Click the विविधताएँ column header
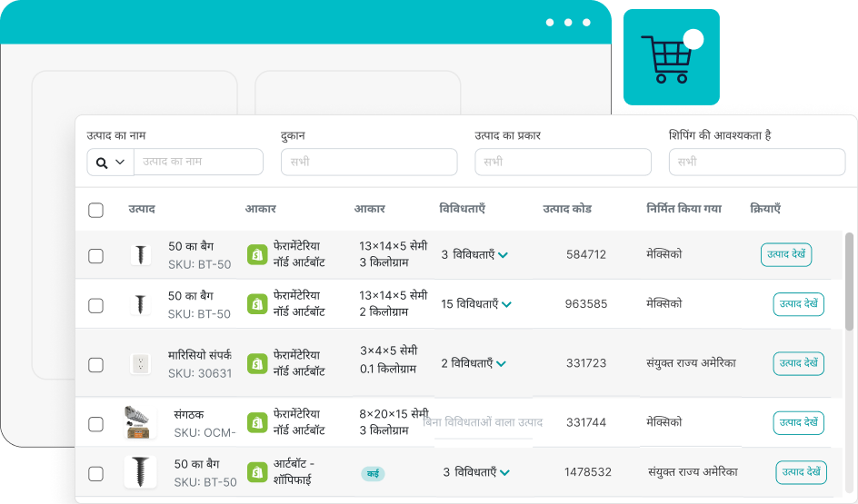858x504 pixels. pyautogui.click(x=462, y=209)
